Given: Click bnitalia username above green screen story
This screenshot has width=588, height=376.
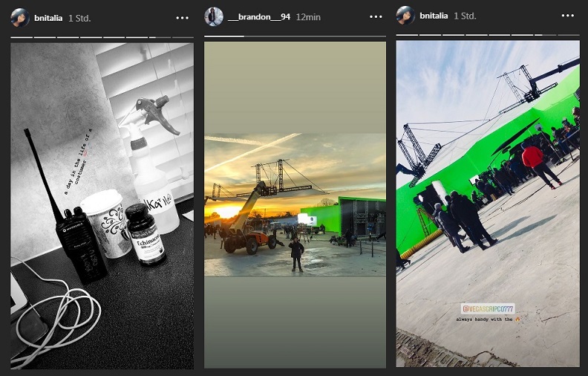Looking at the screenshot, I should point(434,16).
